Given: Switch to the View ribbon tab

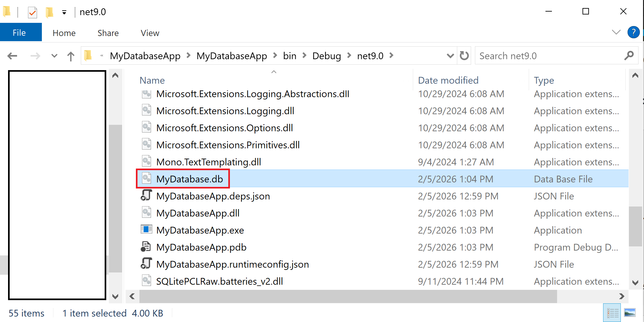Looking at the screenshot, I should (x=150, y=33).
